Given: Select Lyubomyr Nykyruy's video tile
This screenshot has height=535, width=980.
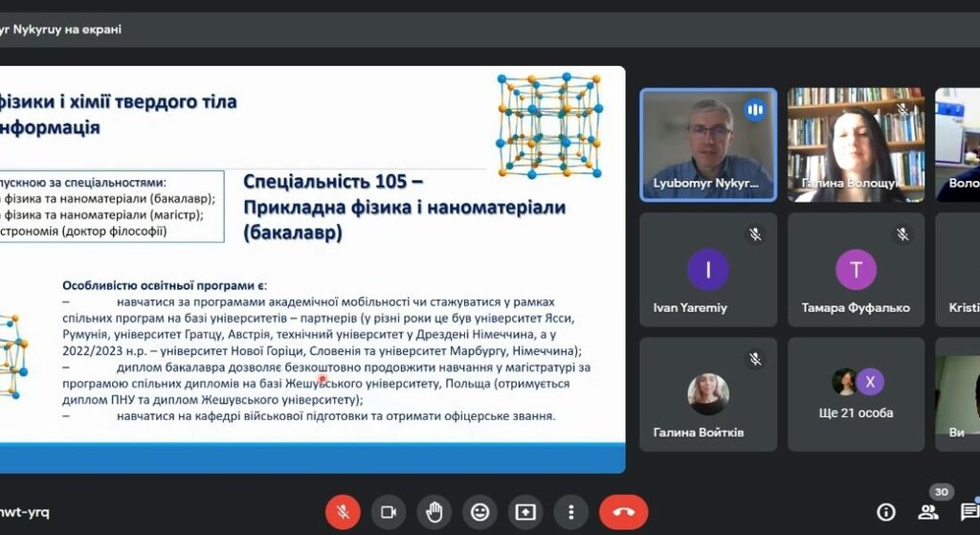Looking at the screenshot, I should click(x=707, y=144).
